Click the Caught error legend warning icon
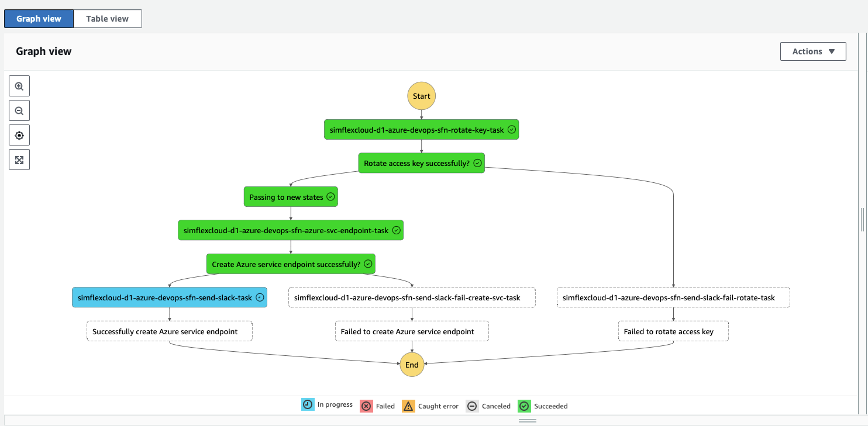This screenshot has width=868, height=426. click(408, 406)
